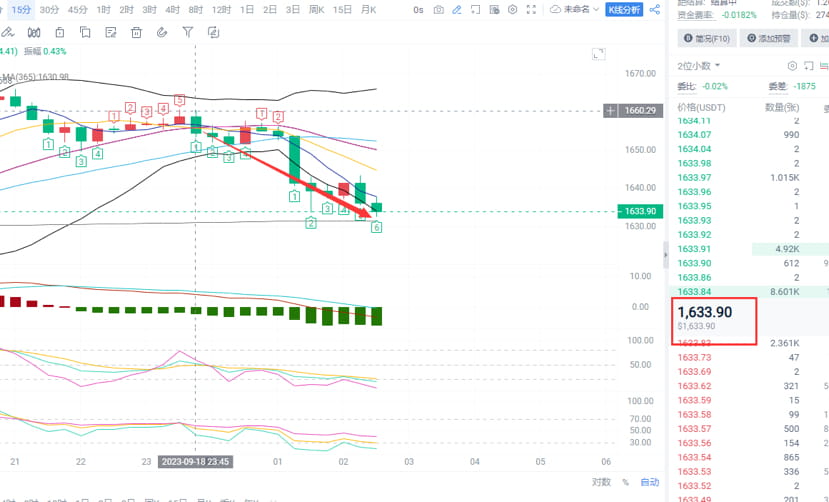Image resolution: width=829 pixels, height=502 pixels.
Task: Select the drawing pen tool in chart toolbar
Action: tap(7, 33)
